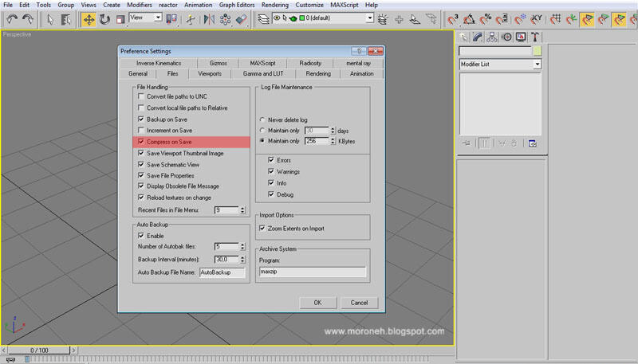The image size is (638, 364).
Task: Open the Layer Manager icon
Action: 264,18
